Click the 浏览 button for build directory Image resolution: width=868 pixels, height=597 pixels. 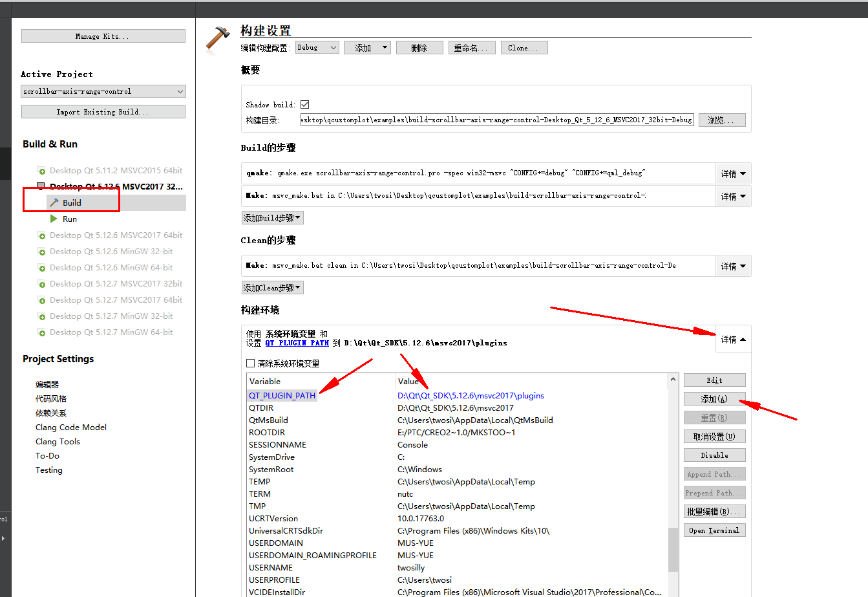tap(722, 120)
